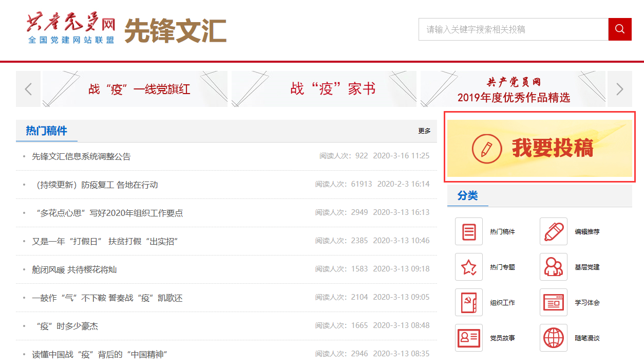The image size is (644, 364).
Task: Select the 分类 section tab
Action: [x=467, y=196]
